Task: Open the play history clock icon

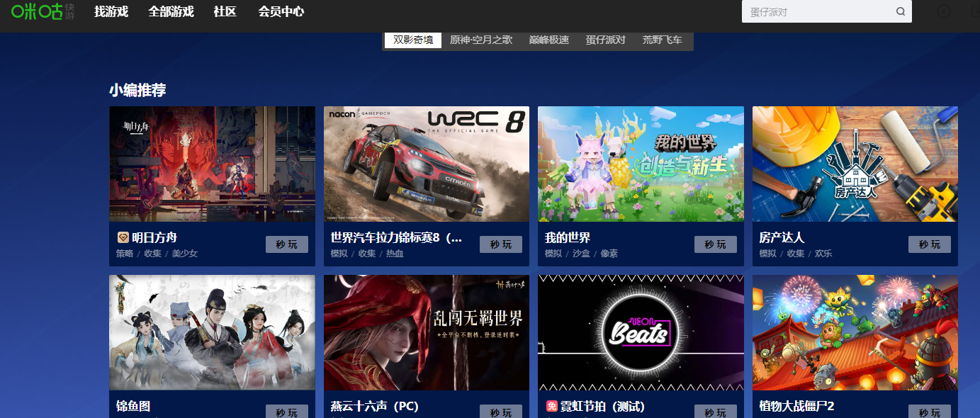Action: (943, 11)
